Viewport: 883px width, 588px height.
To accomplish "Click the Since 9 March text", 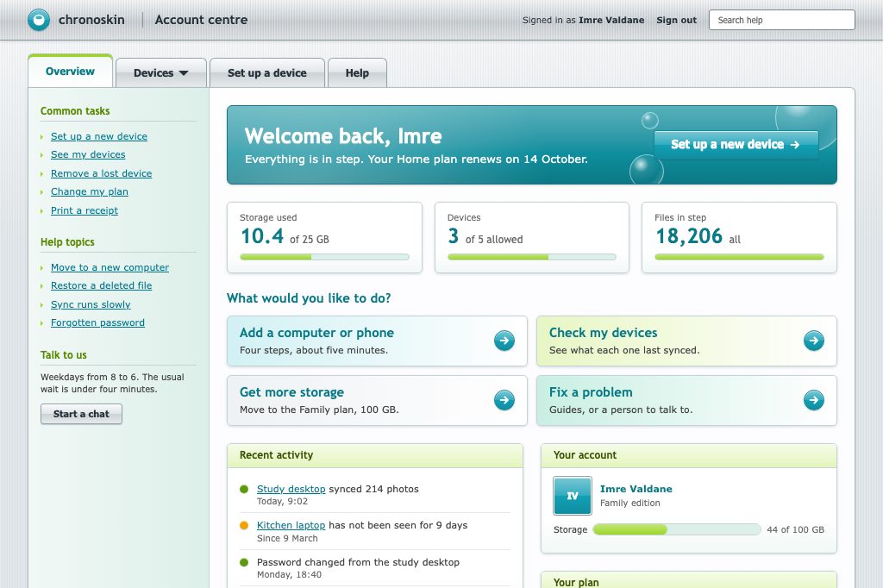I will 287,539.
